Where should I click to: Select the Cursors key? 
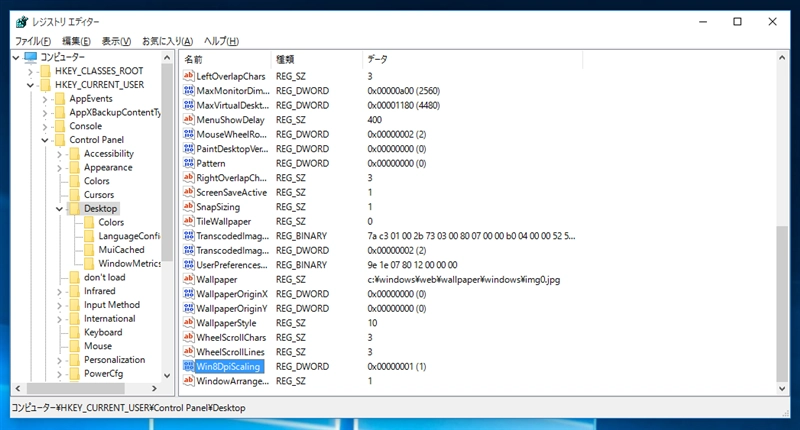coord(99,195)
